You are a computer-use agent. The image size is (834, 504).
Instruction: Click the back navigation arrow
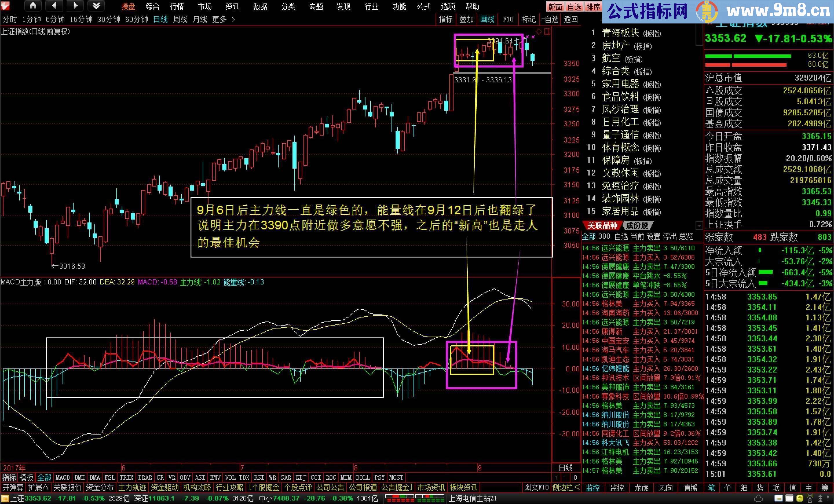54,6
